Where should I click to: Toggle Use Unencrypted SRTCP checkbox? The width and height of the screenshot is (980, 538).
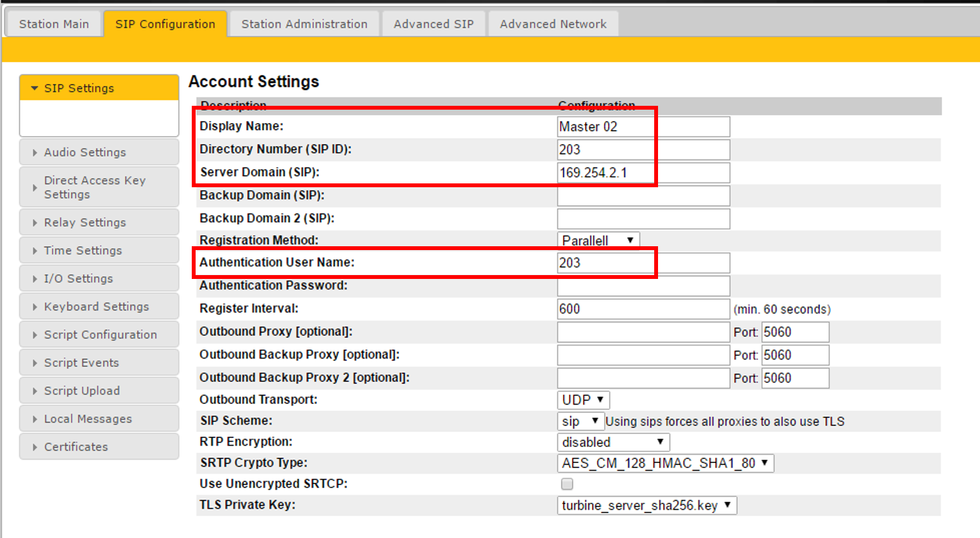567,484
